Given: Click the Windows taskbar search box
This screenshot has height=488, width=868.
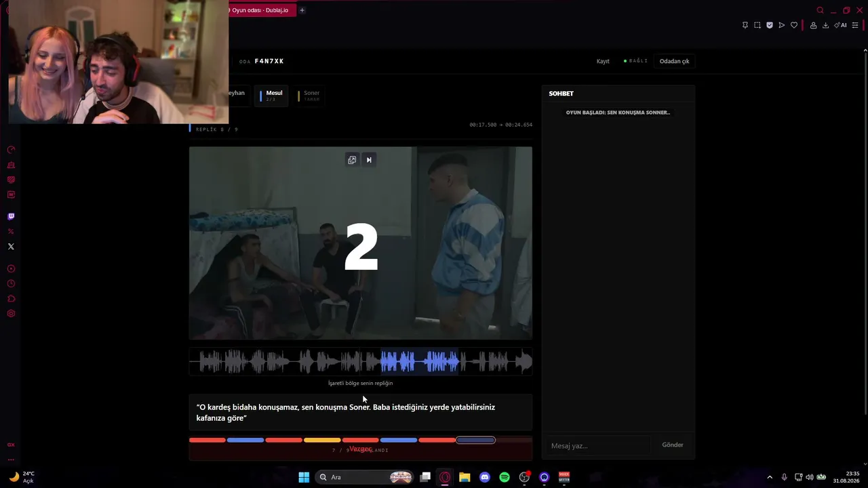Looking at the screenshot, I should click(x=364, y=477).
